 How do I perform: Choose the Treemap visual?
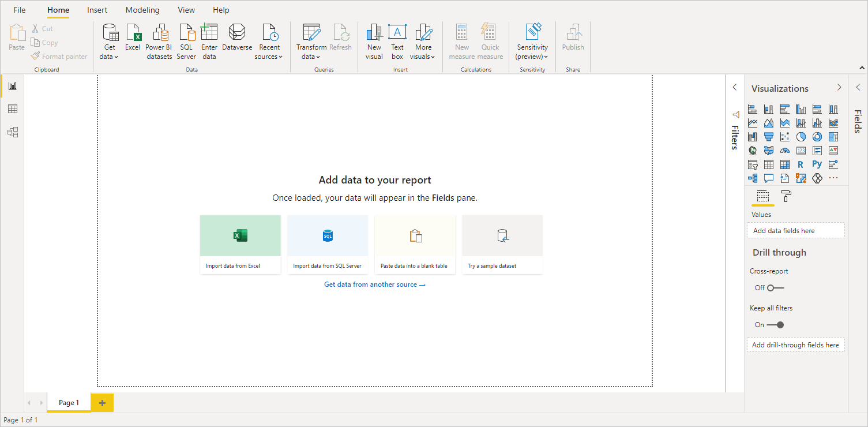click(833, 137)
